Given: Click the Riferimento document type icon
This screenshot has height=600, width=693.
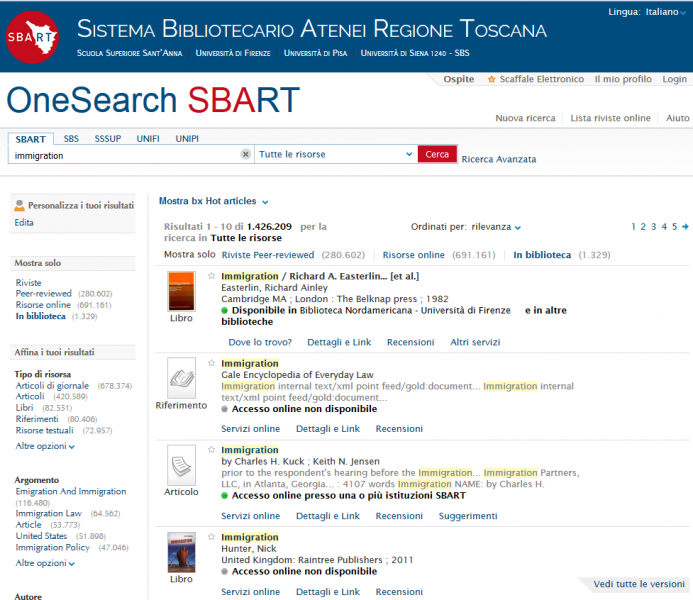Looking at the screenshot, I should click(181, 378).
